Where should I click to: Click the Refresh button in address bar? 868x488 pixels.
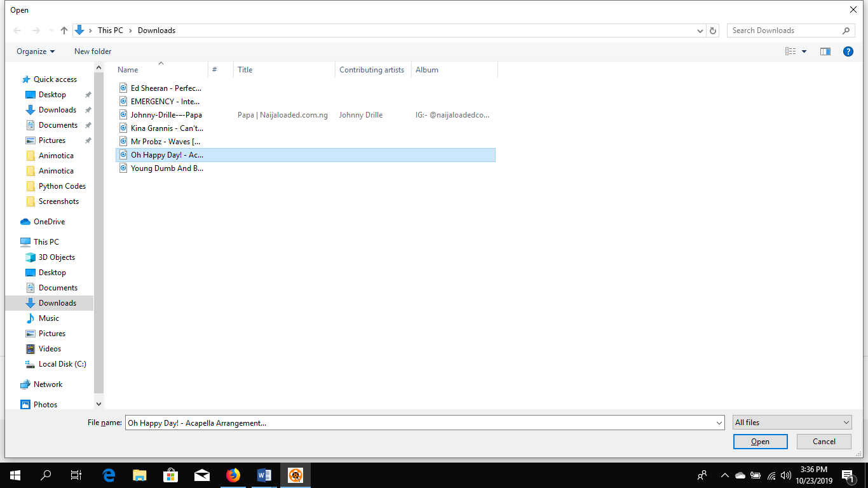point(713,30)
